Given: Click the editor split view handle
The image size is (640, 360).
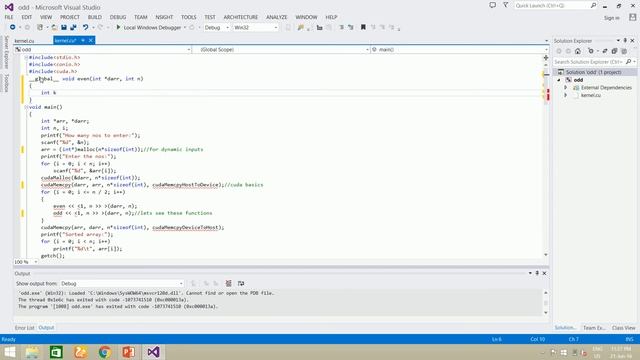Looking at the screenshot, I should [x=546, y=58].
